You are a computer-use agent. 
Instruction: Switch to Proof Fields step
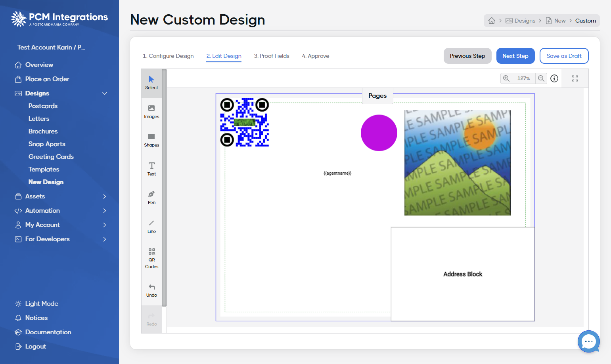(x=272, y=56)
